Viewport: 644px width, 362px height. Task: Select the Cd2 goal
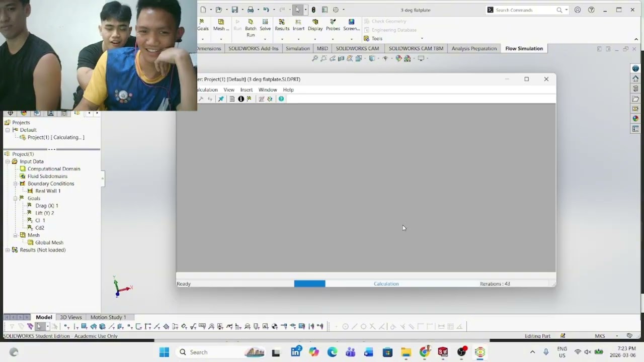[x=40, y=228]
